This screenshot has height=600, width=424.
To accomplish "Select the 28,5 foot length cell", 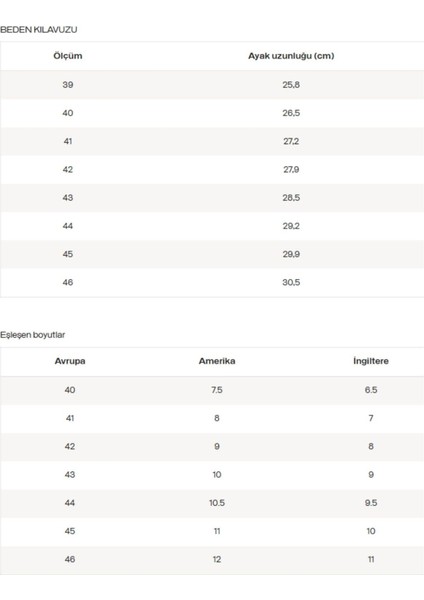I will tap(291, 198).
